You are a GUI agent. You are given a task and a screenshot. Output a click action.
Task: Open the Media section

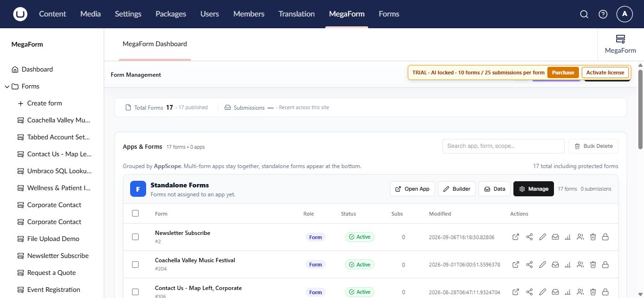pyautogui.click(x=91, y=14)
